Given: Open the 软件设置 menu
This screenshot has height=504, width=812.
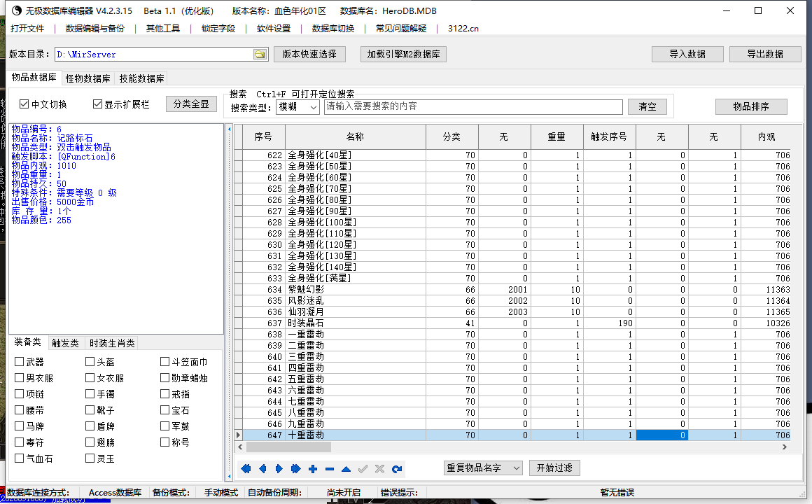Looking at the screenshot, I should [274, 29].
